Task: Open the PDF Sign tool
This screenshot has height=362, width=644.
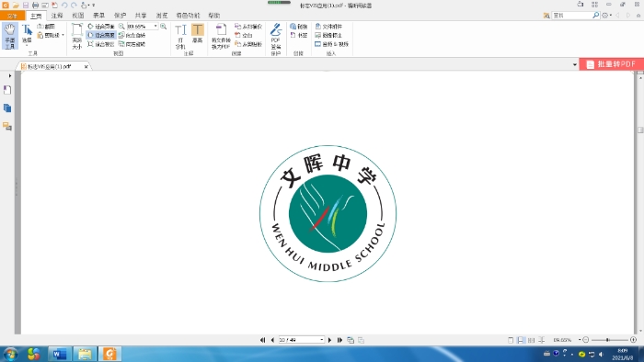Action: click(276, 36)
